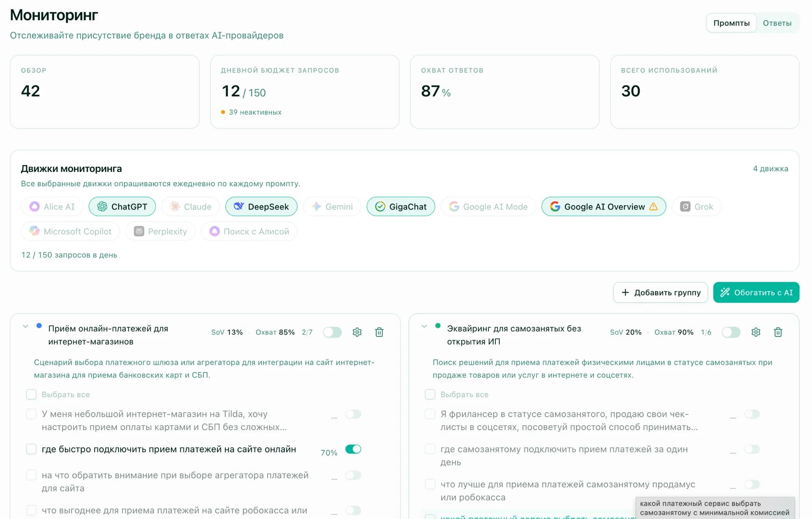Check 'что выгоднее для приема платежей' checkbox

pyautogui.click(x=31, y=510)
